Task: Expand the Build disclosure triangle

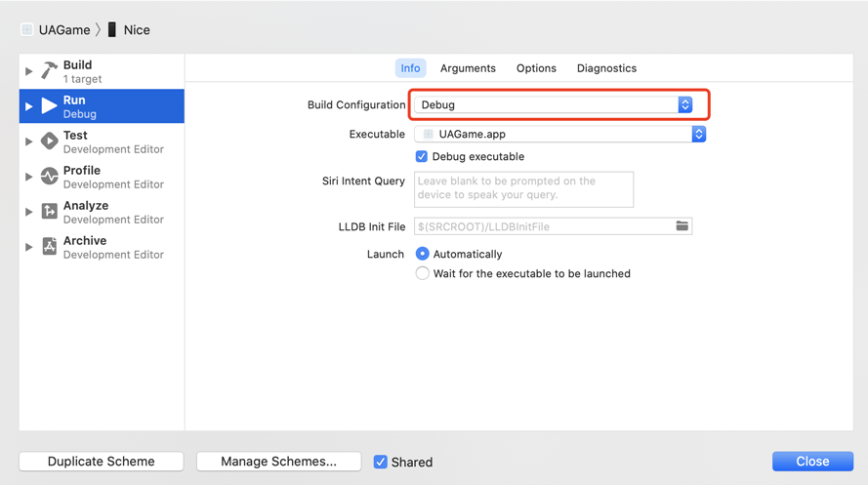Action: pyautogui.click(x=29, y=71)
